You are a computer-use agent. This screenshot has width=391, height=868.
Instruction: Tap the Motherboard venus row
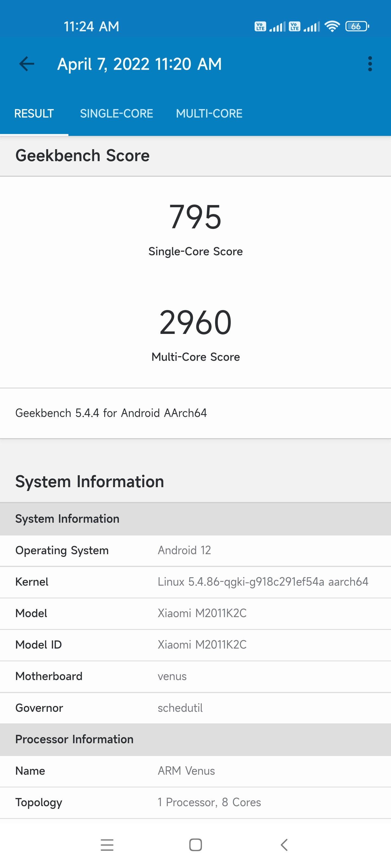[196, 676]
